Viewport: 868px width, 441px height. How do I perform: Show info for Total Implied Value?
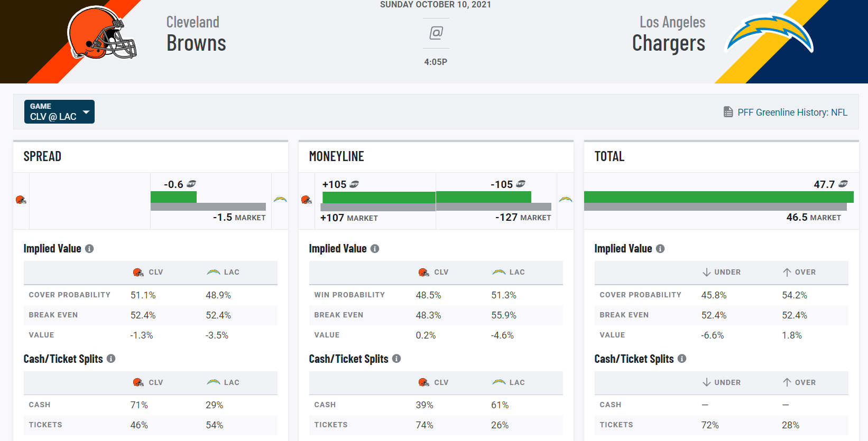(660, 249)
